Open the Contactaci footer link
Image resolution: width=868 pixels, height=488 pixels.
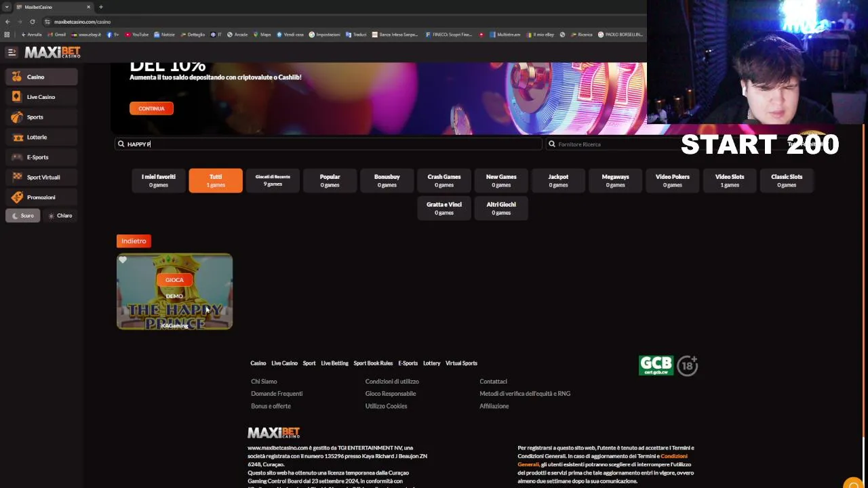click(x=493, y=382)
